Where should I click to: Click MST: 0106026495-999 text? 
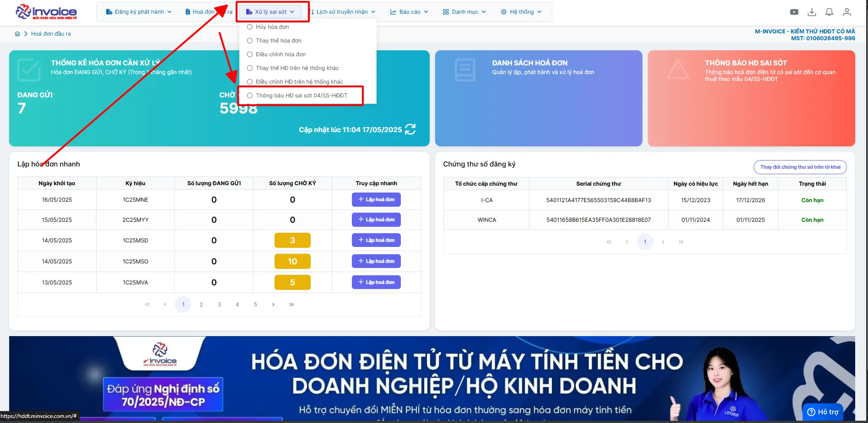click(823, 38)
